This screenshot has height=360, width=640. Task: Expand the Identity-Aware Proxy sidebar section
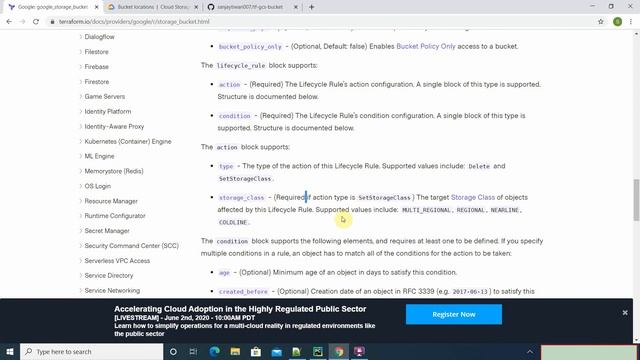coord(114,127)
